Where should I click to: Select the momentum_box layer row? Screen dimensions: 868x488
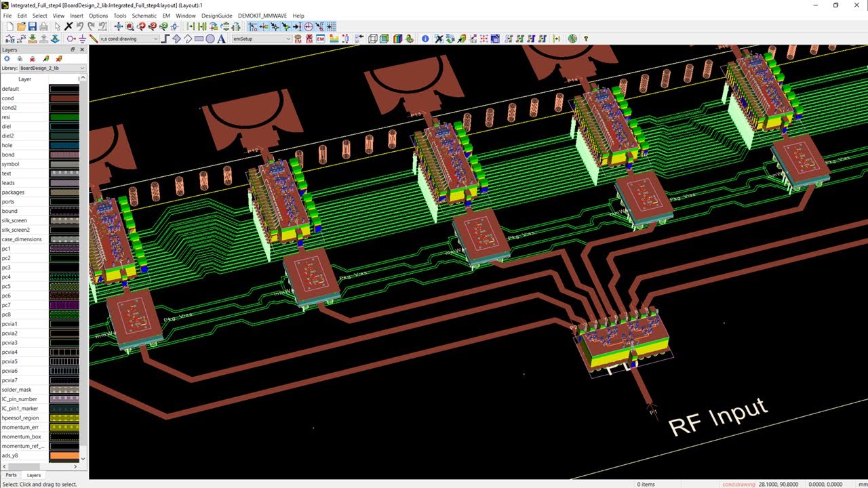pyautogui.click(x=41, y=436)
